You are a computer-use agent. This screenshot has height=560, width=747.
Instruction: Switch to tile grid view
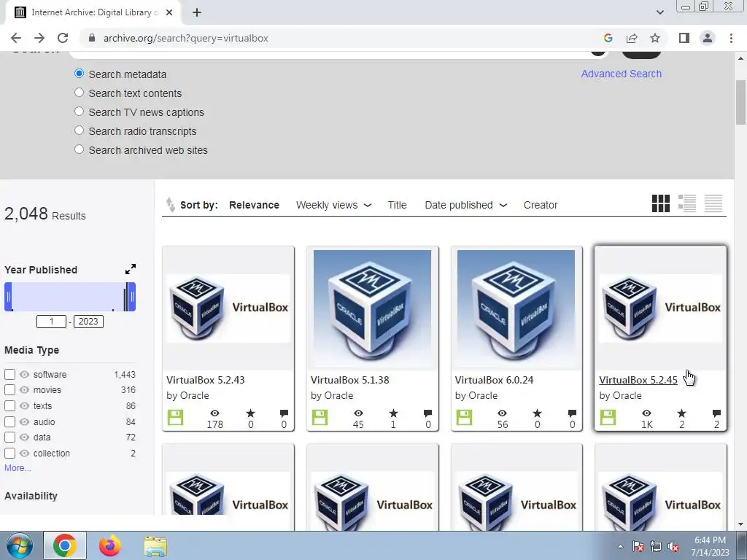coord(661,203)
